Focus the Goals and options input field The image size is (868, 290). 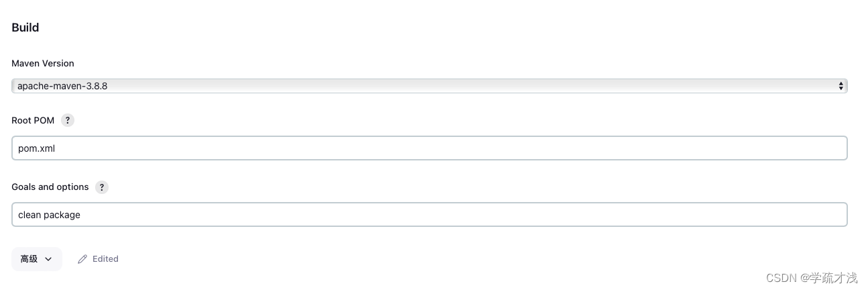430,215
